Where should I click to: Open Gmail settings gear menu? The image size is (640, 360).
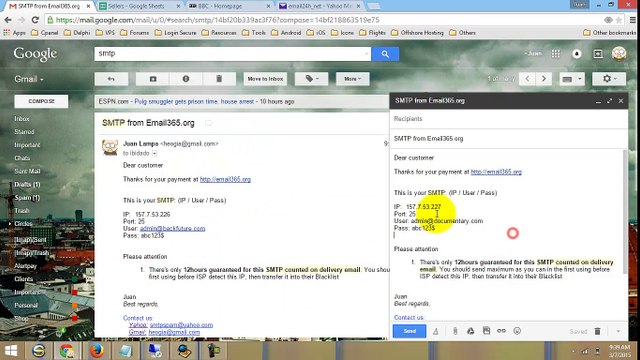(x=609, y=79)
